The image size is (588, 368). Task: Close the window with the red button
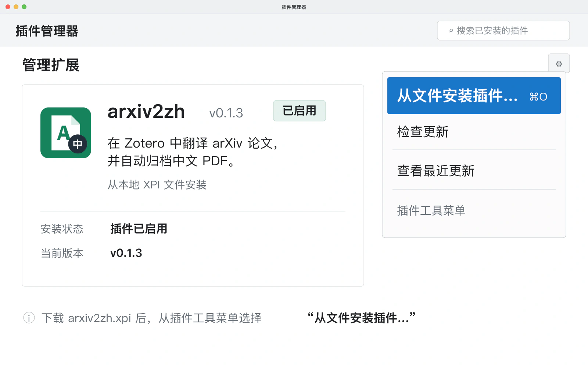[8, 7]
